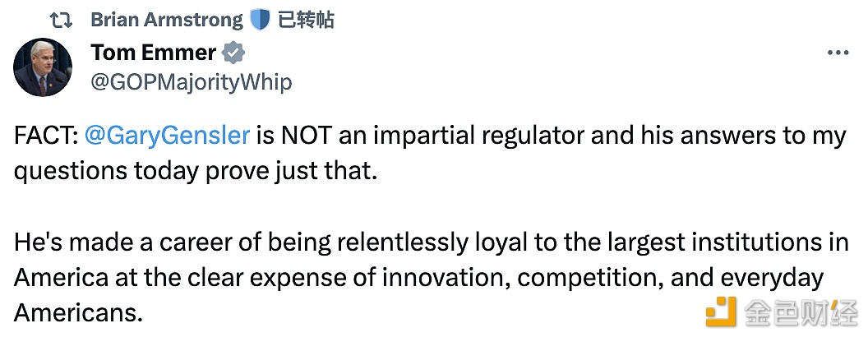Click the capitalized word NOT in tweet
The height and width of the screenshot is (337, 868).
[306, 136]
